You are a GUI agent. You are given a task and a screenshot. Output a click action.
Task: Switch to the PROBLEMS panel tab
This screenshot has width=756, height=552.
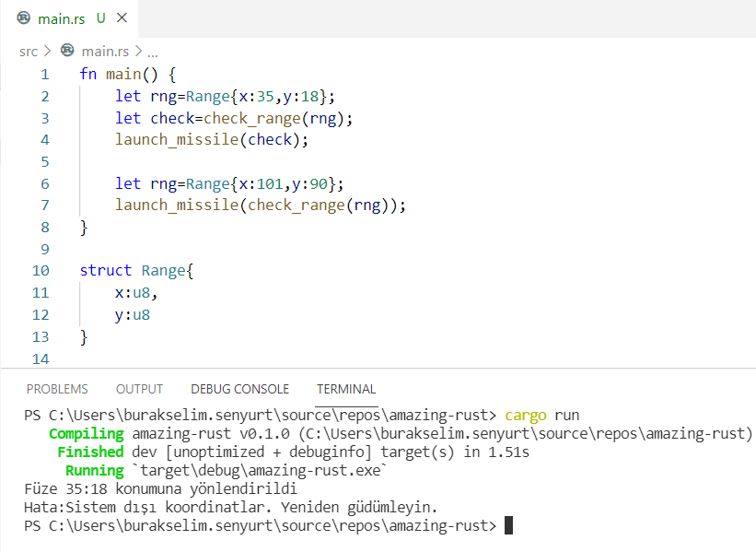tap(57, 389)
